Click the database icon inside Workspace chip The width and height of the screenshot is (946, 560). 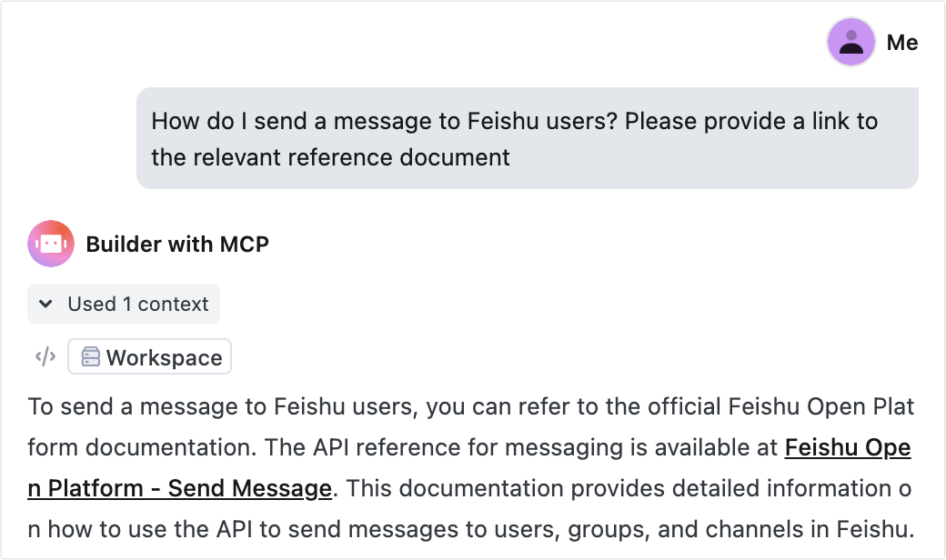pyautogui.click(x=91, y=357)
